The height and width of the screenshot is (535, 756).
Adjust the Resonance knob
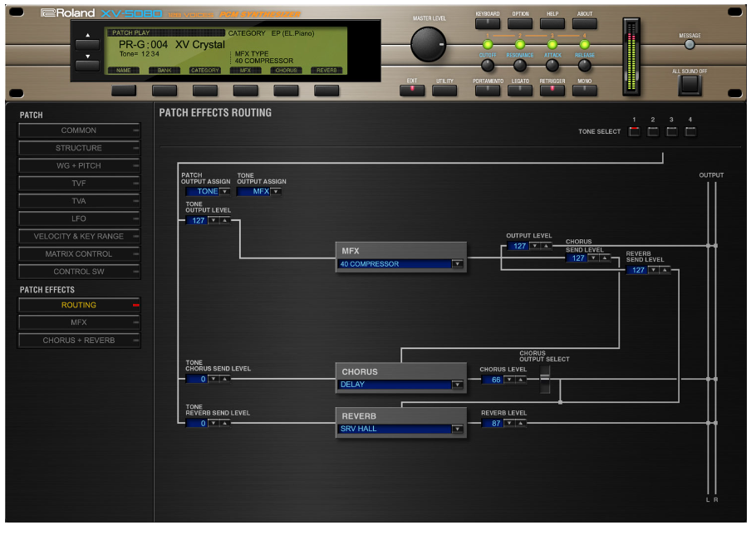pyautogui.click(x=520, y=65)
